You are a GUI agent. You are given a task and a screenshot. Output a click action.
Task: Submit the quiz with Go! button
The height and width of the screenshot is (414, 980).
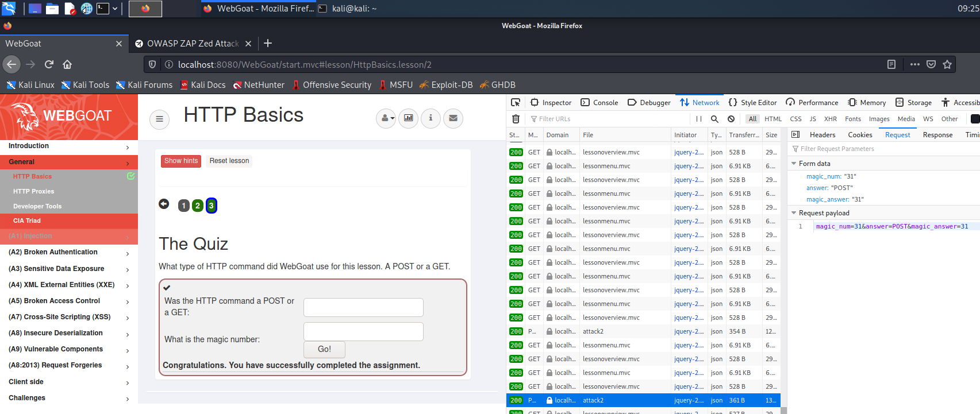[x=324, y=349]
